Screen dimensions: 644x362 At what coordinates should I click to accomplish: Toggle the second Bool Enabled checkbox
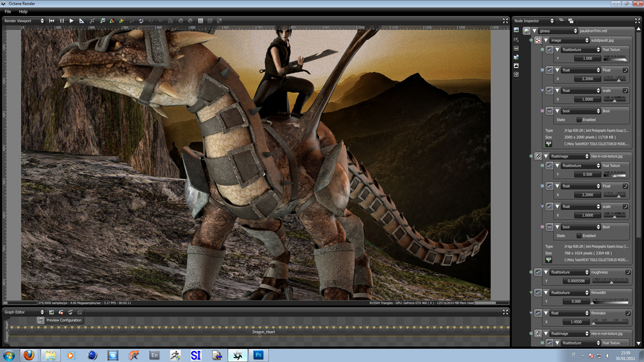579,235
